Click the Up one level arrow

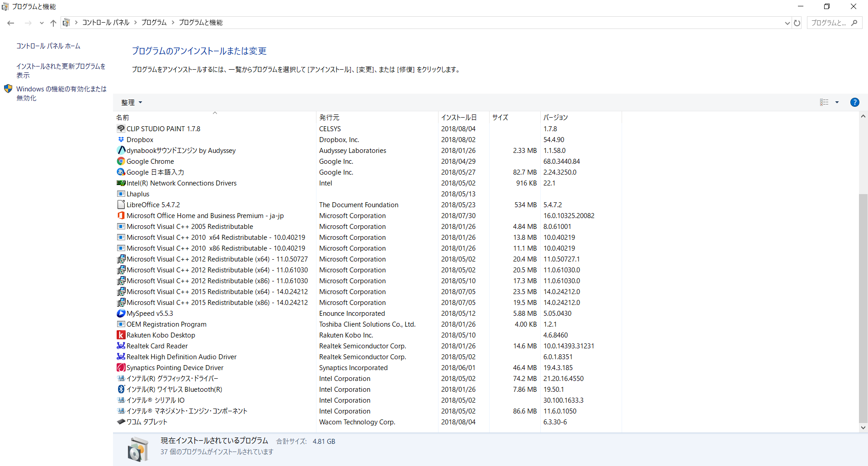[53, 23]
